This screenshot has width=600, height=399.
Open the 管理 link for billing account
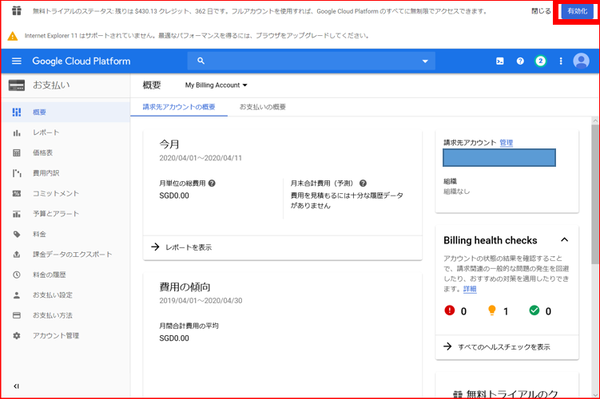506,143
